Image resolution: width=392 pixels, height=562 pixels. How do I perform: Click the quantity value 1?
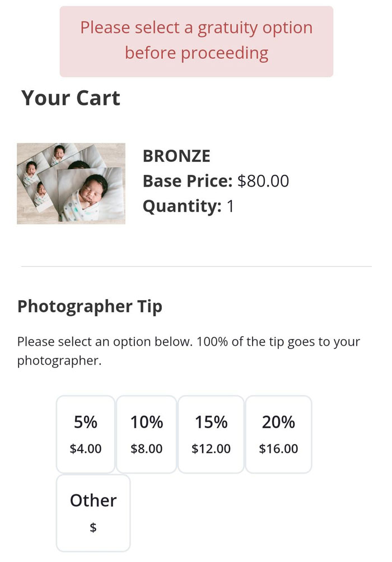click(230, 206)
